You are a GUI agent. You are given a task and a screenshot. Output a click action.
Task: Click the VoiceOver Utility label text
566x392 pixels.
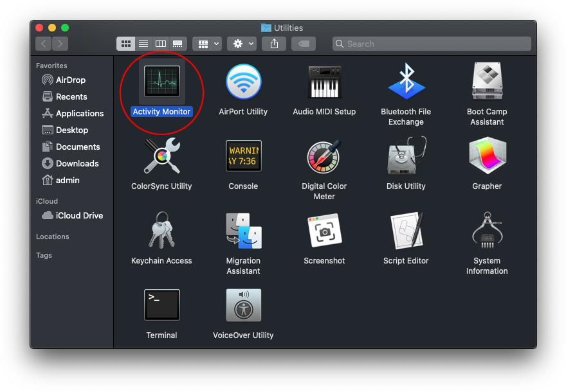pos(243,335)
